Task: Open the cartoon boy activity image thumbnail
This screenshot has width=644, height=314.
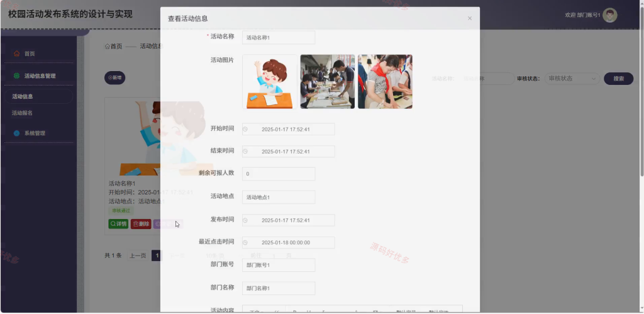Action: tap(269, 82)
